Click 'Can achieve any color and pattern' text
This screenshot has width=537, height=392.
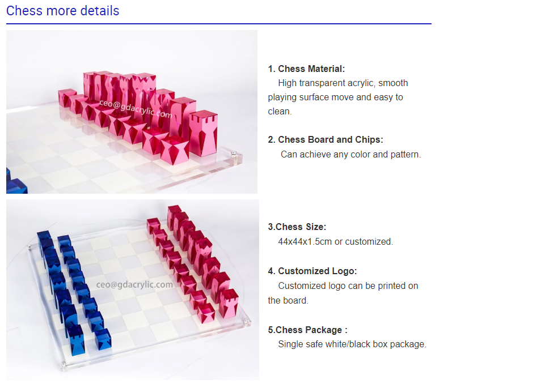pos(350,155)
